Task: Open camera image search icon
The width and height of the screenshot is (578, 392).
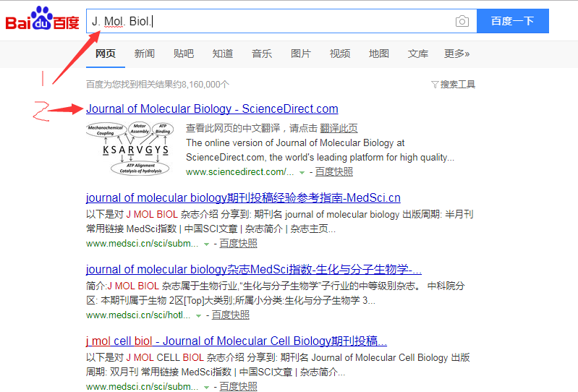Action: 462,21
